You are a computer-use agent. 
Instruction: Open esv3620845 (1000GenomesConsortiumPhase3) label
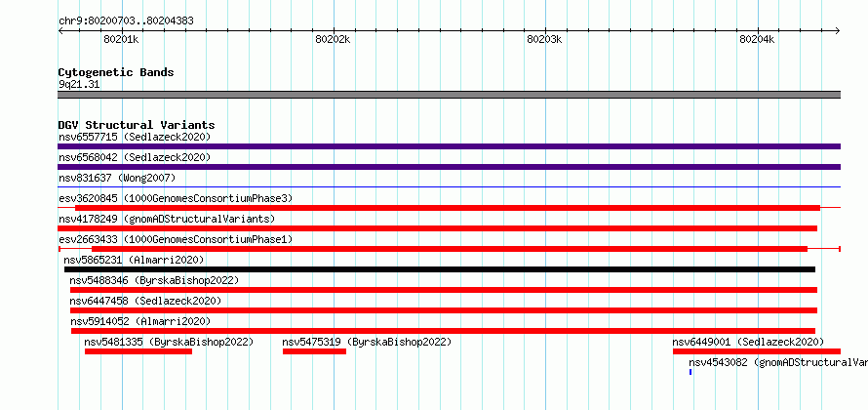point(176,198)
